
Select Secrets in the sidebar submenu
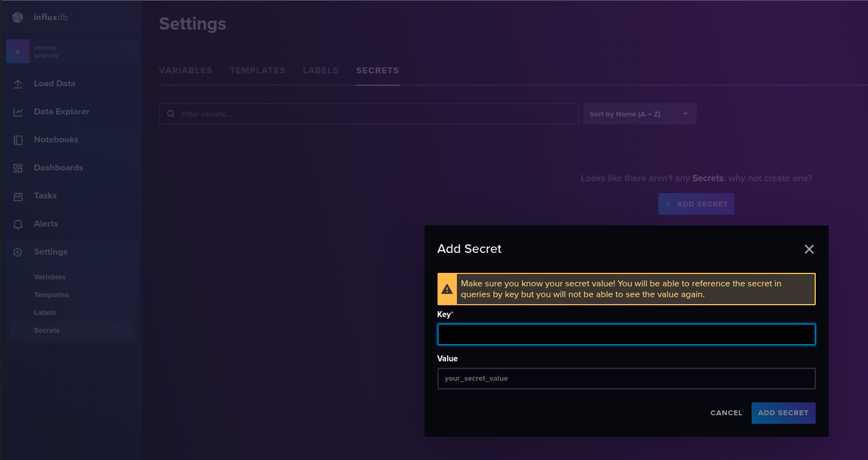pyautogui.click(x=47, y=331)
